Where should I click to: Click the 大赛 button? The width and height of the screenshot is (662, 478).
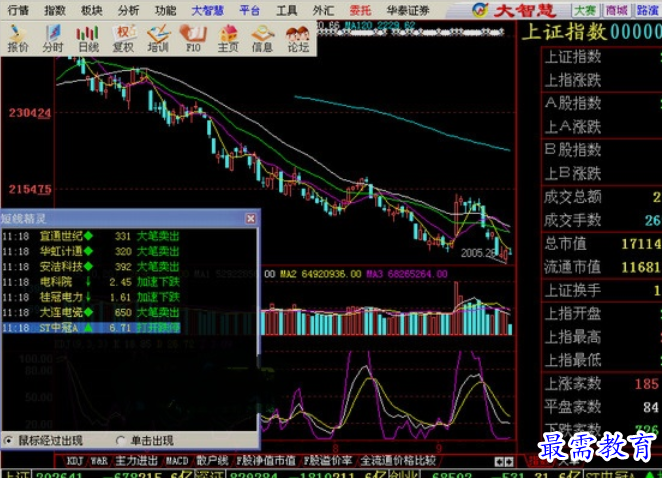pyautogui.click(x=584, y=11)
